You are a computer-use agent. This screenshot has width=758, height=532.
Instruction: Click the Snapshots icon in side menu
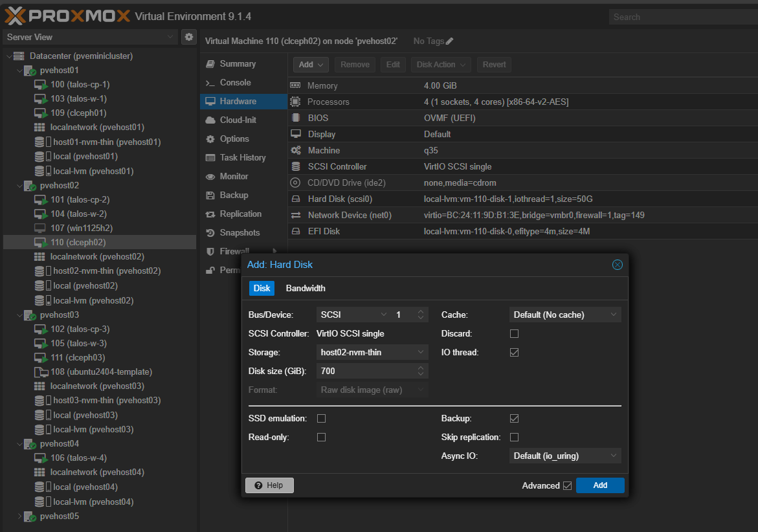point(210,233)
